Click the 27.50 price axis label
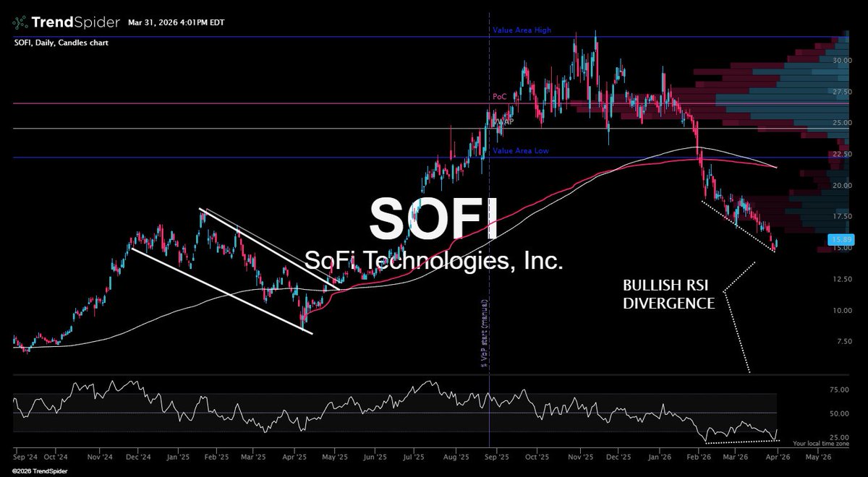 click(841, 92)
